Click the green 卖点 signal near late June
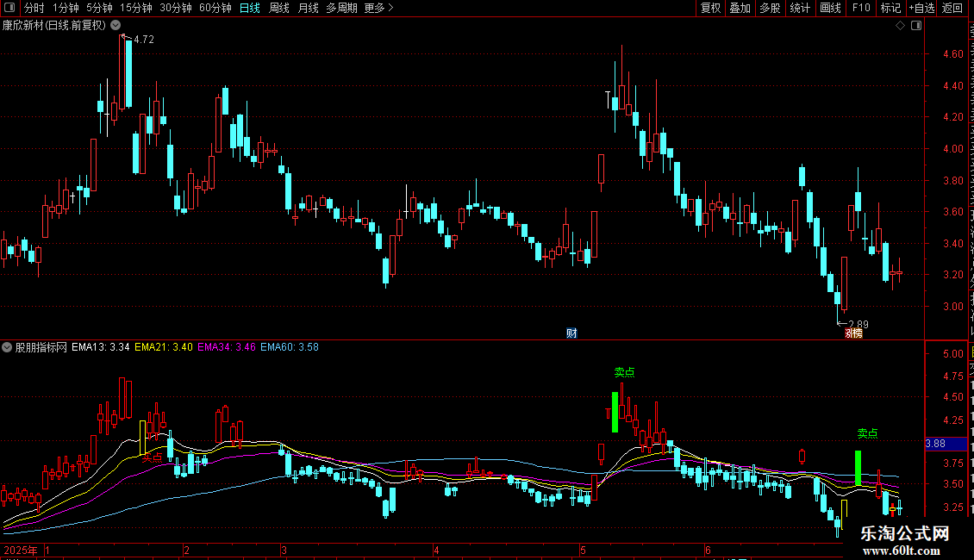This screenshot has height=560, width=974. tap(867, 433)
